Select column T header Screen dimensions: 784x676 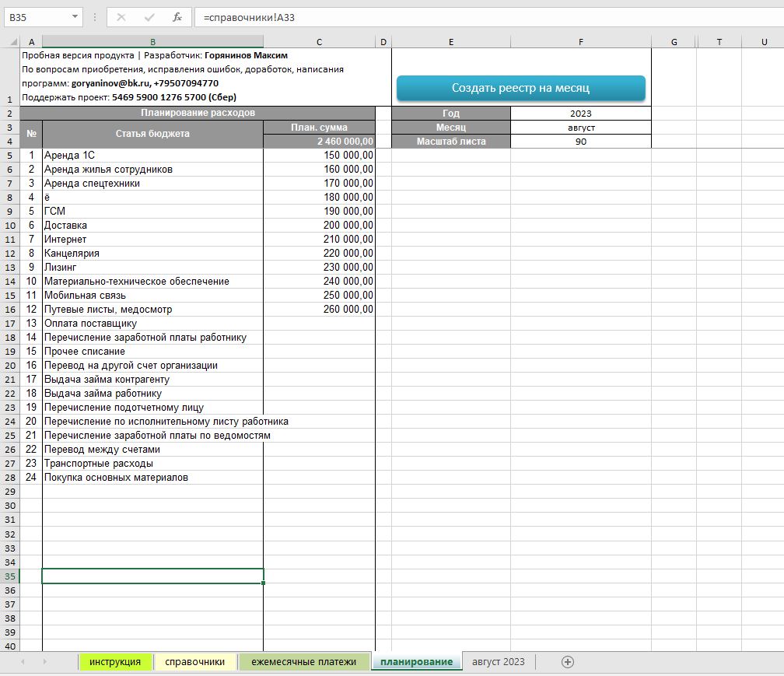(719, 42)
